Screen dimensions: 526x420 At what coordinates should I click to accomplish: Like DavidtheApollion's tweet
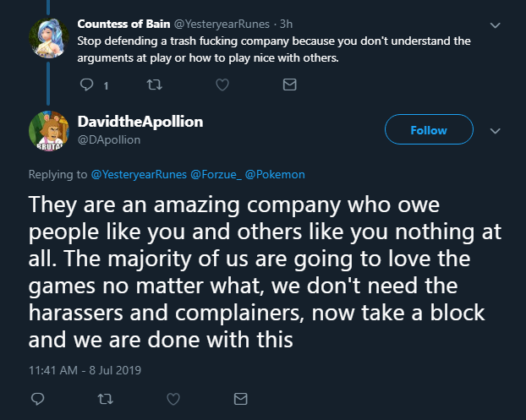[x=173, y=398]
